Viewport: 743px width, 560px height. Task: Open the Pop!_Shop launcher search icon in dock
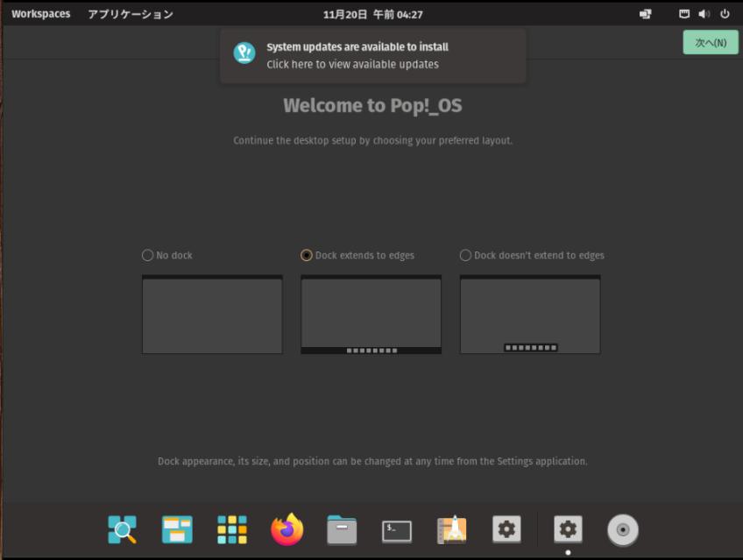coord(122,529)
